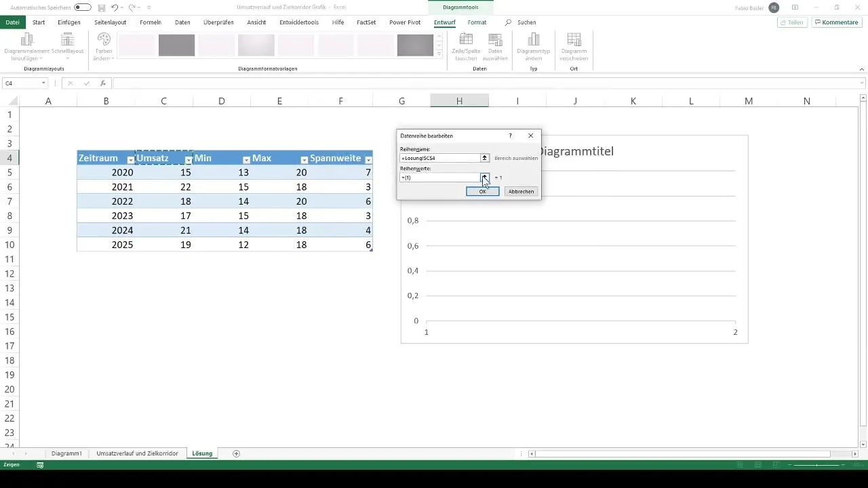Screen dimensions: 868x488
Task: Click the Undo arrow icon
Action: (x=115, y=7)
